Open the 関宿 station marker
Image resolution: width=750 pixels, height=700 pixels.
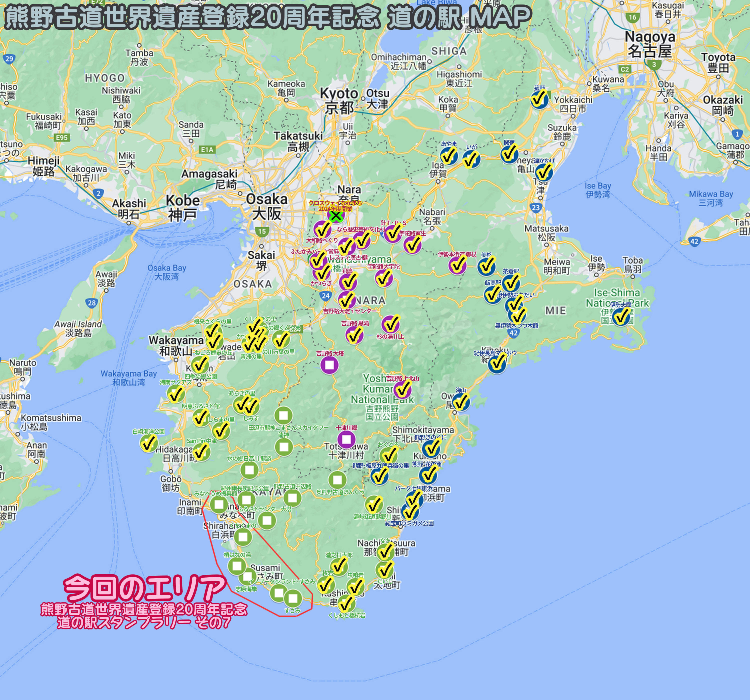tap(510, 154)
